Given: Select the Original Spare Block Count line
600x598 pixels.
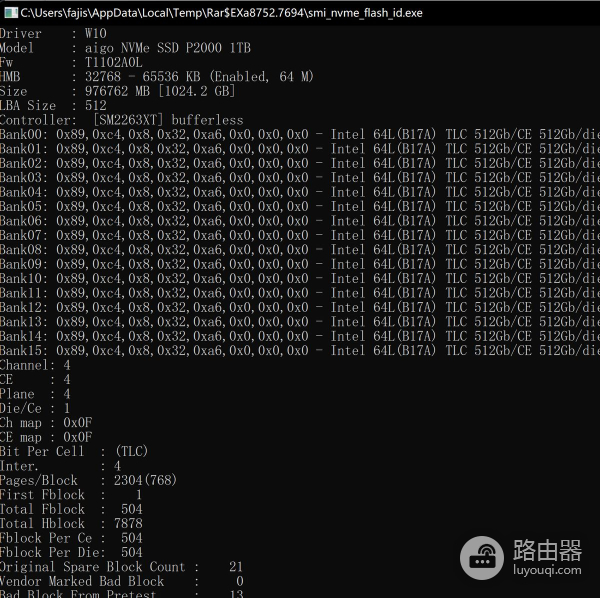Looking at the screenshot, I should (x=122, y=567).
